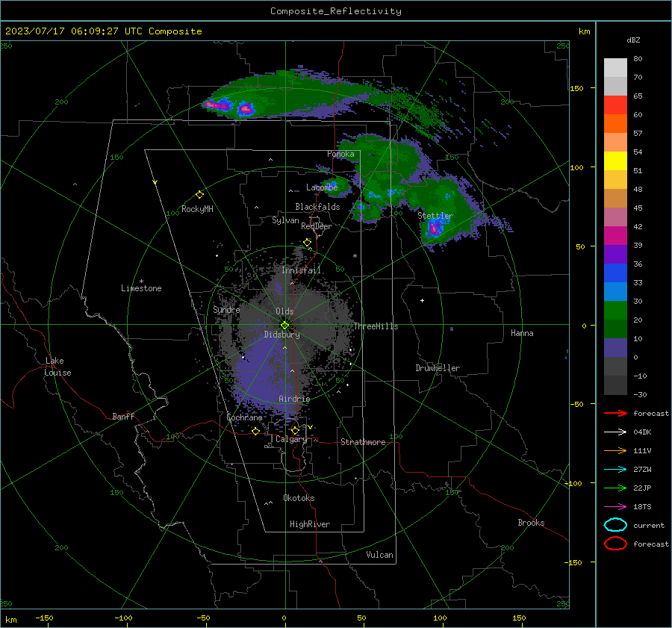Click the 'current' legend label
Viewport: 672px width, 628px height.
pyautogui.click(x=649, y=525)
